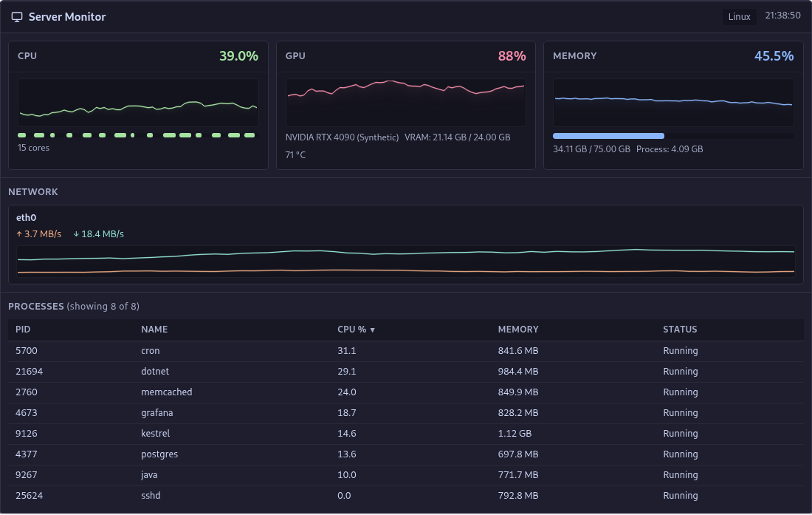This screenshot has height=515, width=812.
Task: Click the 29.1 CPU value for dotnet
Action: coord(346,372)
